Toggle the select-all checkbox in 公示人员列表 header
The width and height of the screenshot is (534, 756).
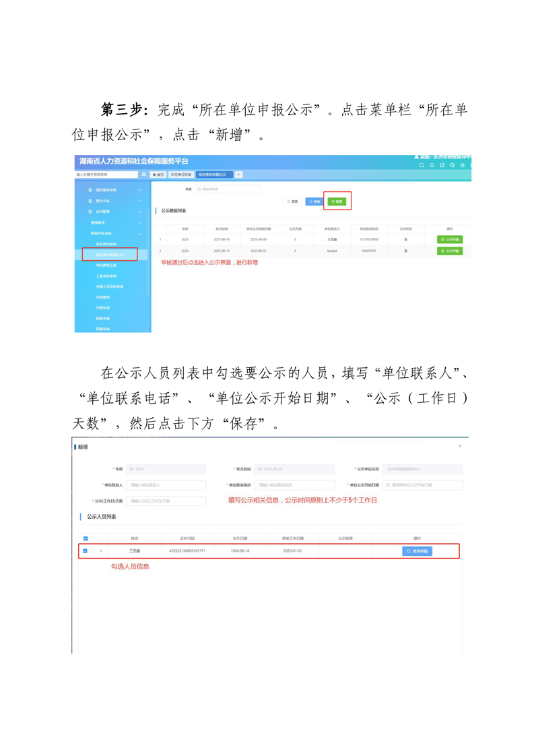click(86, 538)
